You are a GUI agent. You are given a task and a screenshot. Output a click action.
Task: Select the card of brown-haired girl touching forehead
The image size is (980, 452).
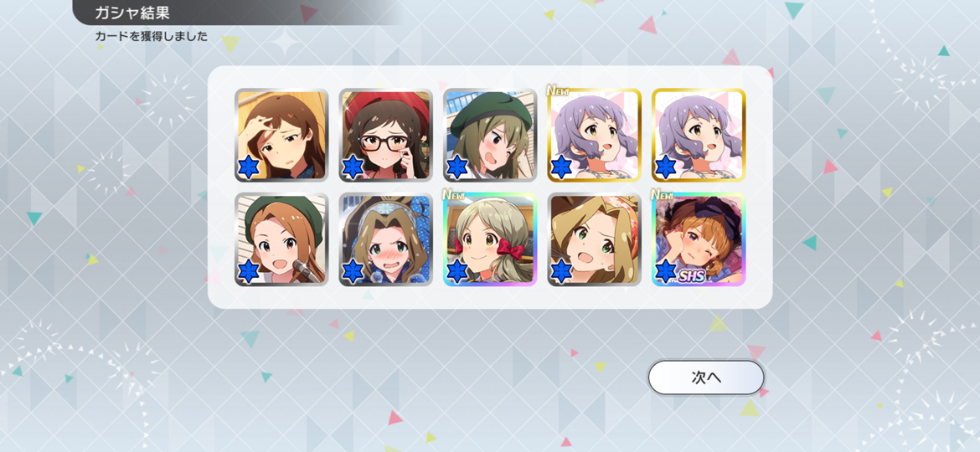coord(281,135)
